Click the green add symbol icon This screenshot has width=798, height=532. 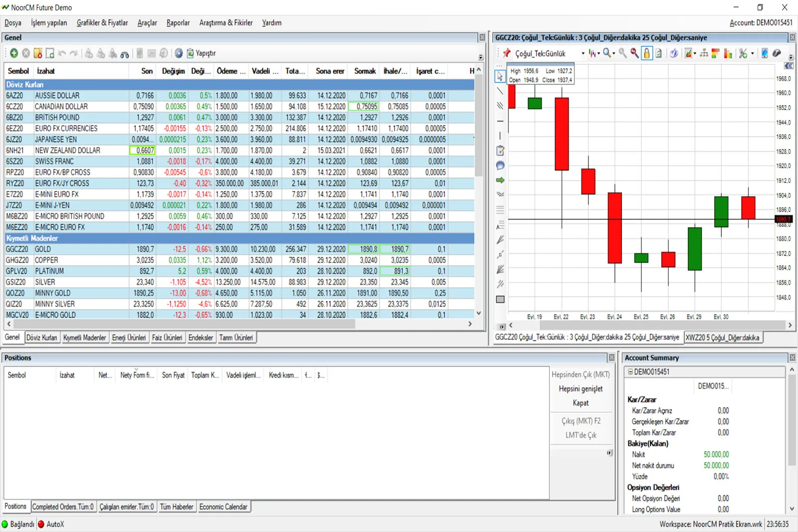[x=14, y=53]
